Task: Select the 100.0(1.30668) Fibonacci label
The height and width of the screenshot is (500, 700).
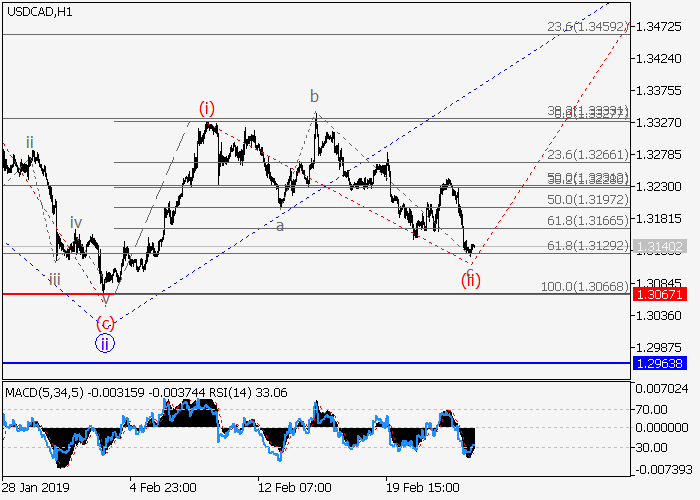Action: click(583, 287)
